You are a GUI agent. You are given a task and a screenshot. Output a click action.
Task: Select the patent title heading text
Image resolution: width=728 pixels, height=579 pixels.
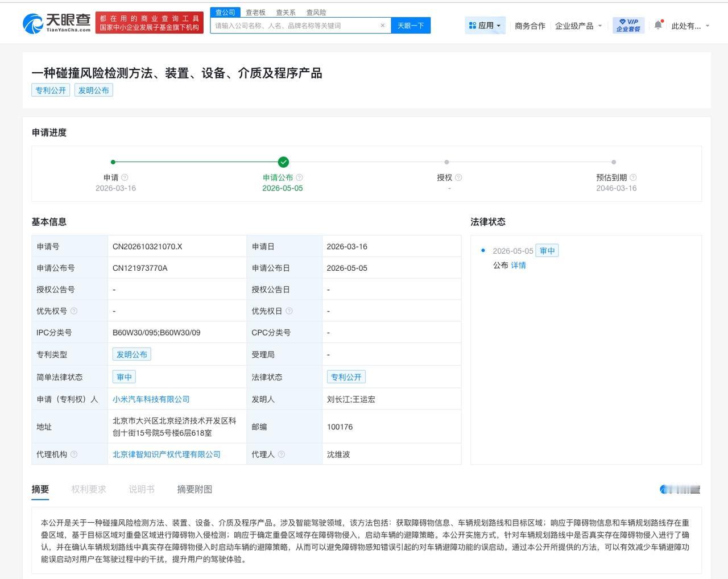(x=177, y=73)
